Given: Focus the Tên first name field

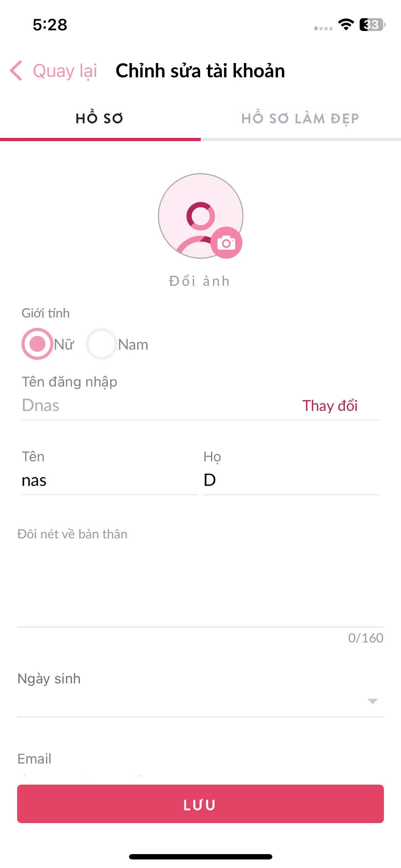Looking at the screenshot, I should tap(109, 480).
